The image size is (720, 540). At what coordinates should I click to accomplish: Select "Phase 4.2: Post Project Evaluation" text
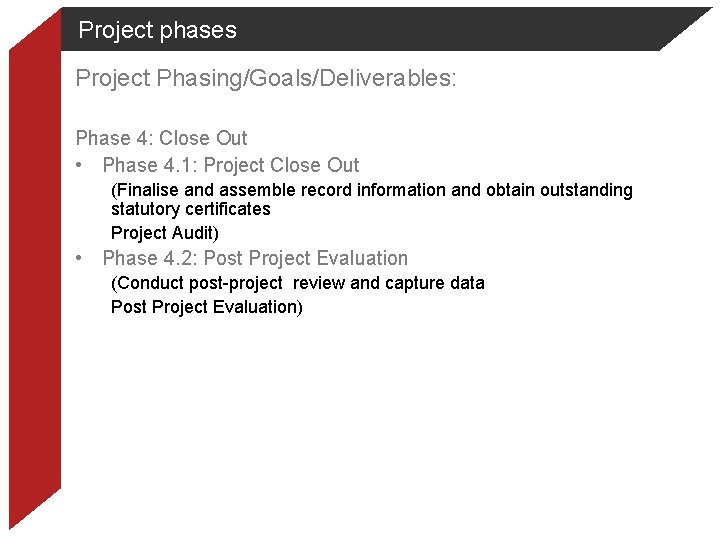click(255, 258)
